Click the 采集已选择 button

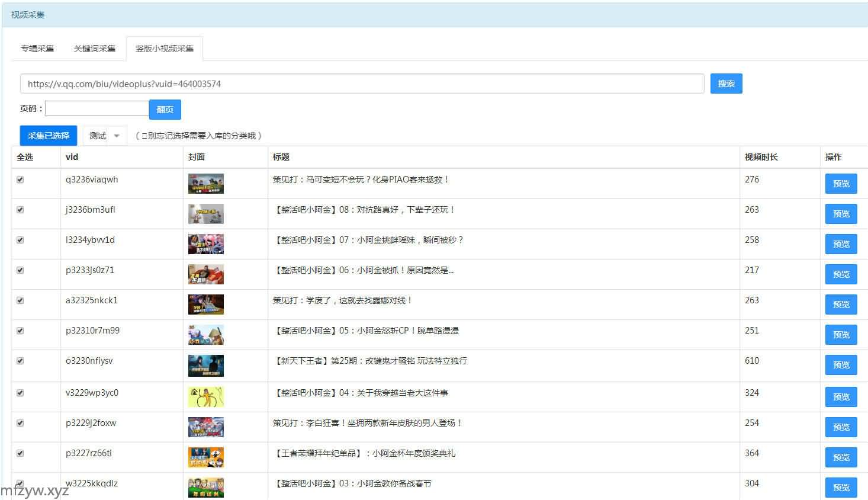49,136
